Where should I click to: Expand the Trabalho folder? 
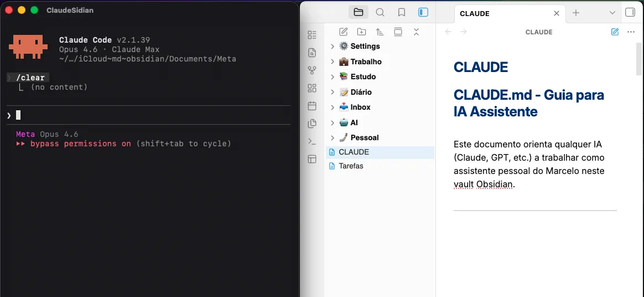coord(333,62)
